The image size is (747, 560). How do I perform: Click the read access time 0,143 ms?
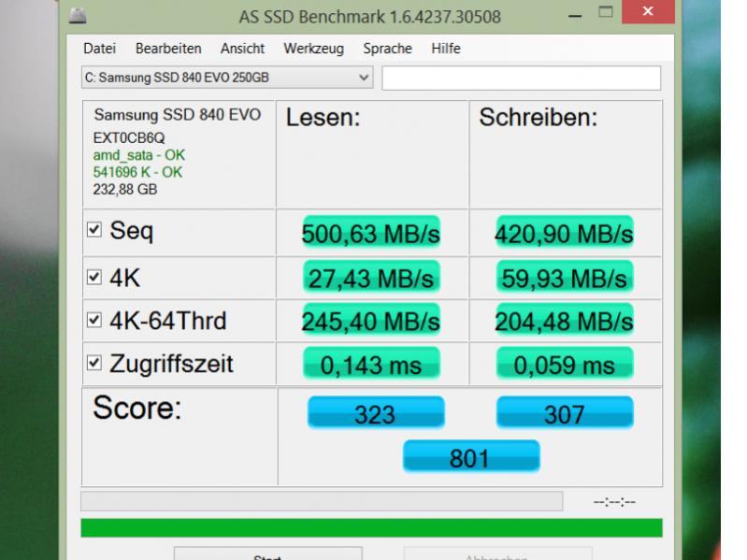(x=371, y=364)
